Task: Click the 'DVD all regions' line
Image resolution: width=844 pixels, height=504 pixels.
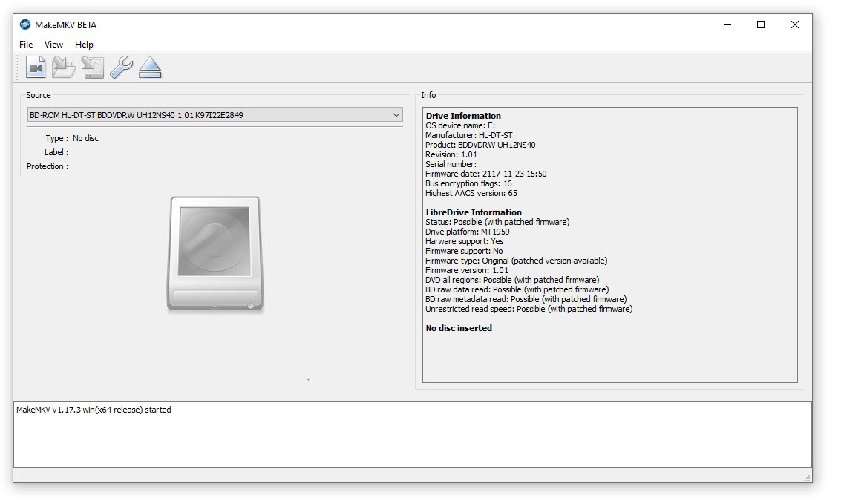Action: pos(512,280)
